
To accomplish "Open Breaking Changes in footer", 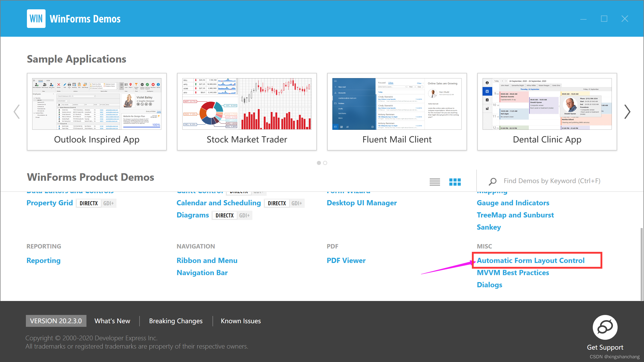I will [176, 321].
